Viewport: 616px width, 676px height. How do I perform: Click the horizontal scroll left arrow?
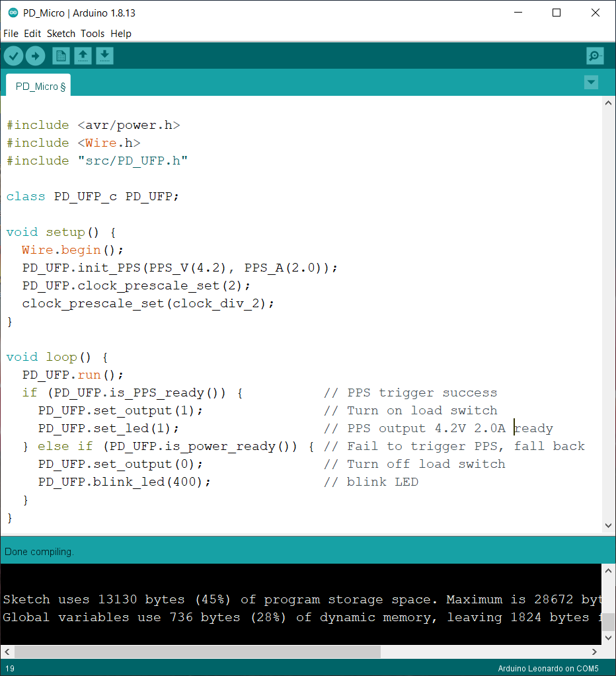(x=7, y=652)
